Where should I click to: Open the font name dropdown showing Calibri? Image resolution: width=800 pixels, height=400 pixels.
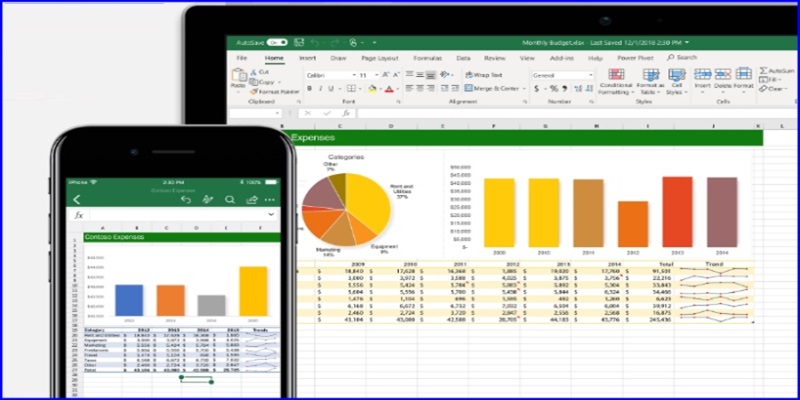point(327,75)
